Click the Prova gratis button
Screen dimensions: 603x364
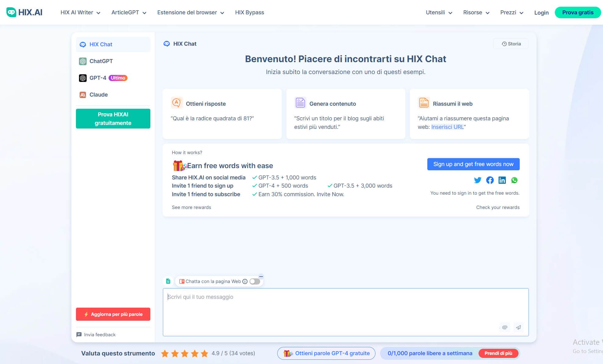coord(578,12)
